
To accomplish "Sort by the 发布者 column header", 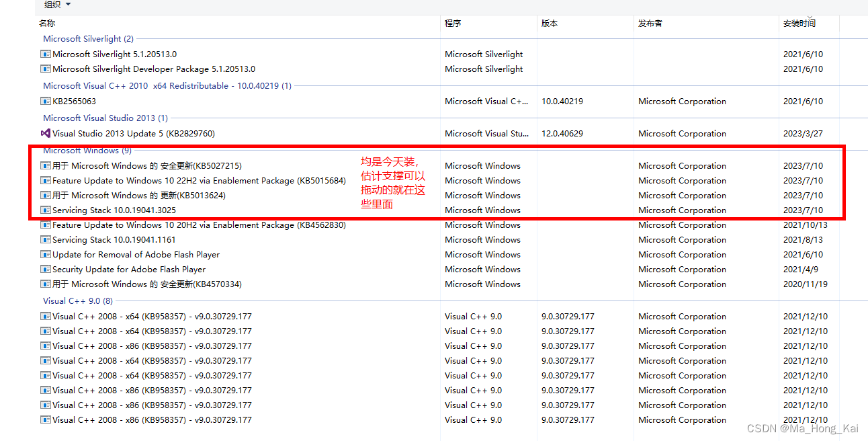I will (x=650, y=24).
